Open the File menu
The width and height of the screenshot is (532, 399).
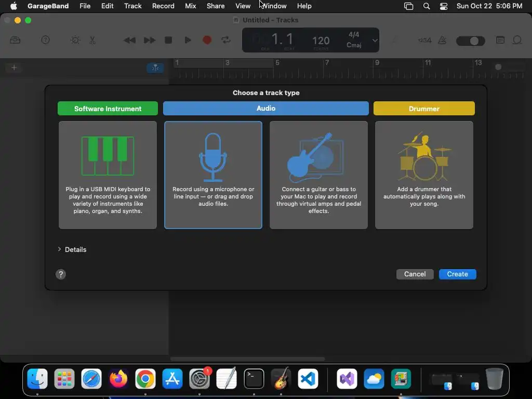[85, 6]
